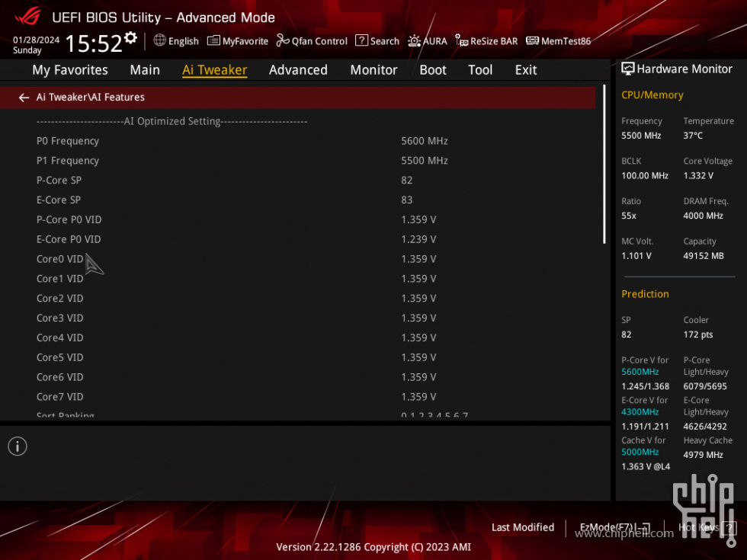This screenshot has height=560, width=747.
Task: Click the Search question mark icon
Action: click(361, 40)
